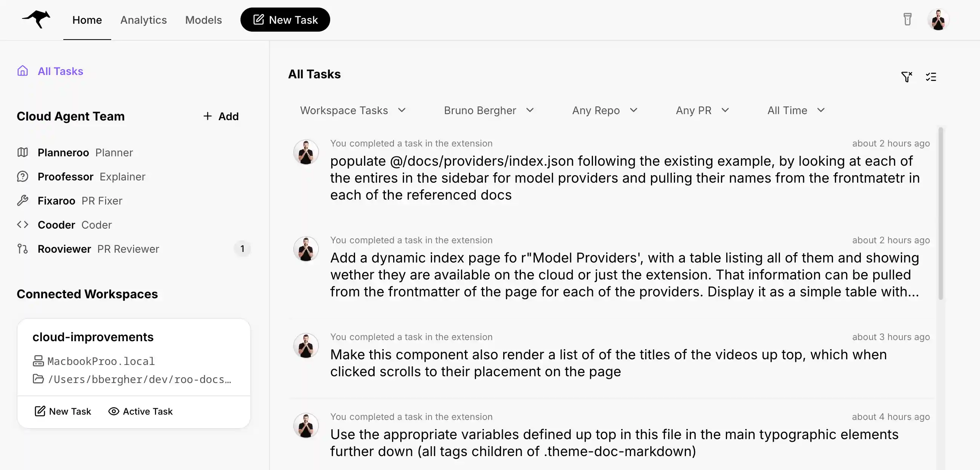The image size is (980, 470).
Task: Open the task checklist icon
Action: click(931, 77)
